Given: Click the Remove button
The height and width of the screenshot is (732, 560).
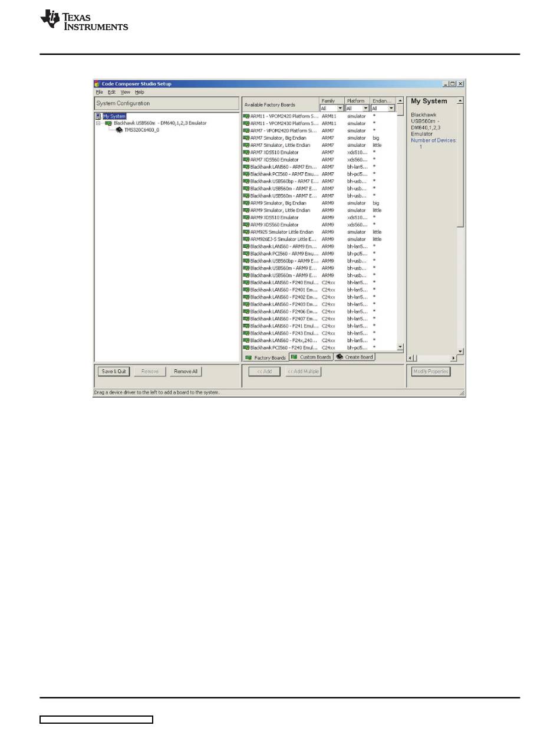Looking at the screenshot, I should coord(150,372).
